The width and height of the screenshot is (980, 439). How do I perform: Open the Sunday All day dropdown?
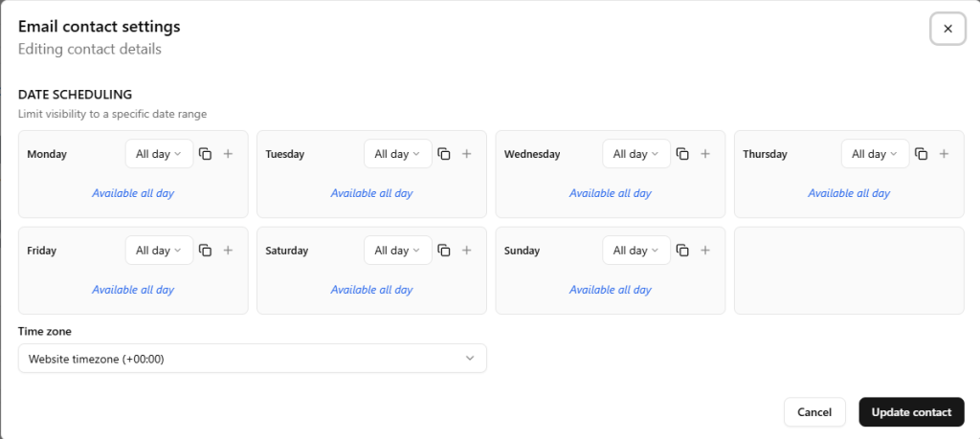click(636, 251)
